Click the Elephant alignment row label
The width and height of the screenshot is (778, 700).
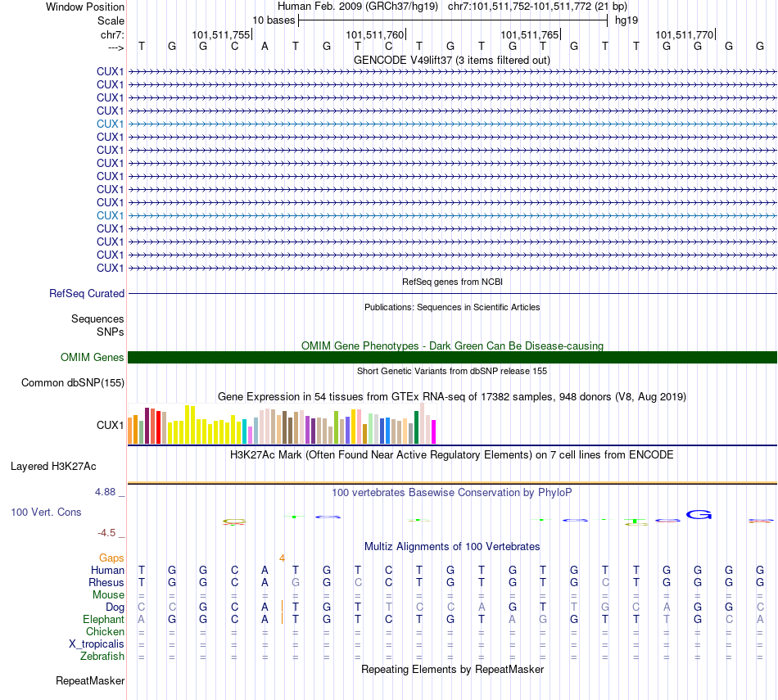tap(103, 619)
